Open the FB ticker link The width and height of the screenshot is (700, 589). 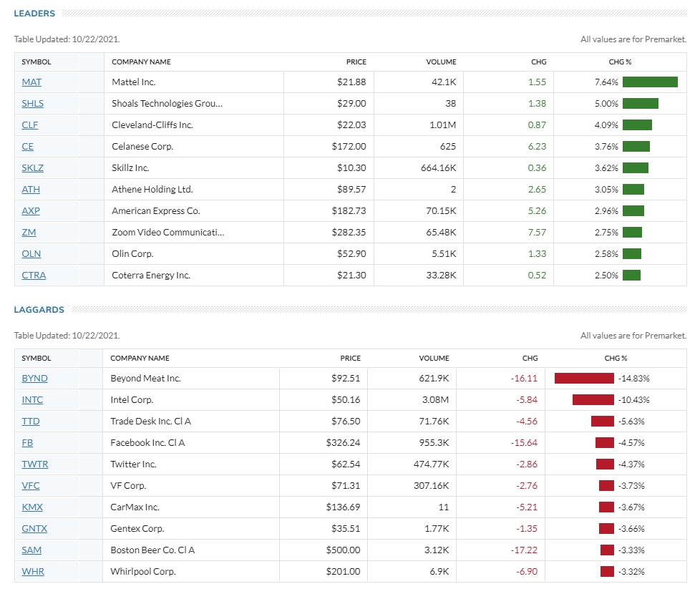[27, 442]
